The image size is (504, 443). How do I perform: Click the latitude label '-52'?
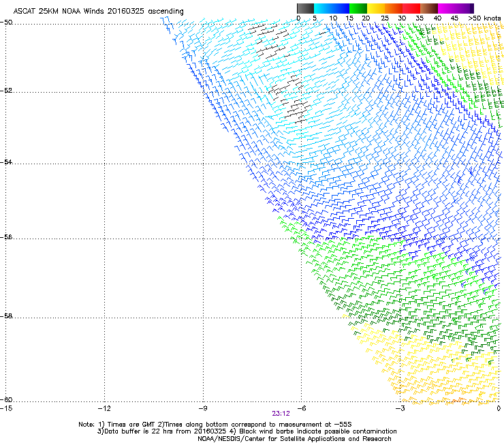tap(6, 91)
